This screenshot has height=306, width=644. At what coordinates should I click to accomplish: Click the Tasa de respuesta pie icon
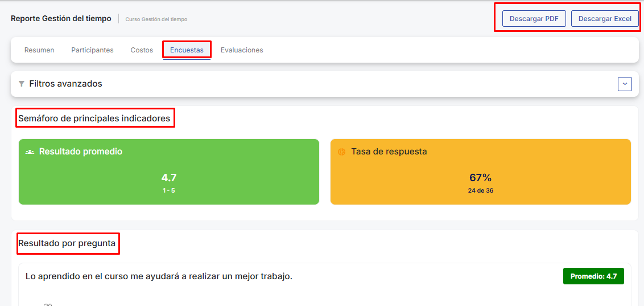coord(342,152)
